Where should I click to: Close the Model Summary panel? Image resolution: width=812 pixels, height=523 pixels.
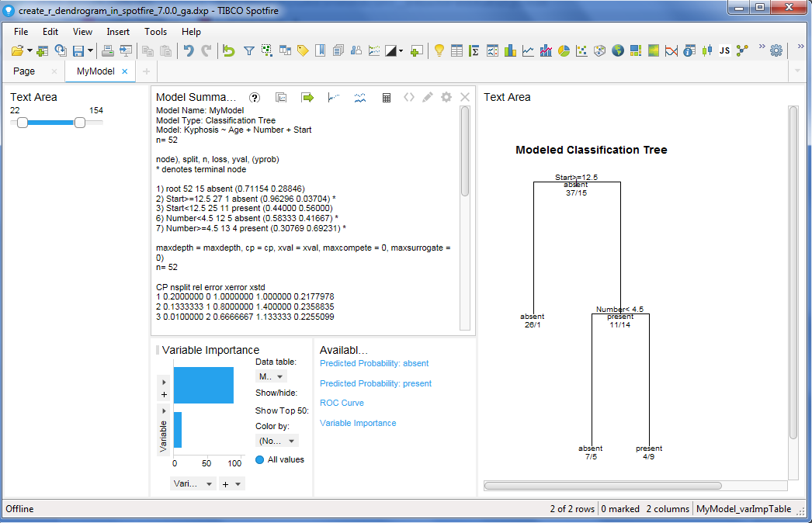tap(465, 97)
